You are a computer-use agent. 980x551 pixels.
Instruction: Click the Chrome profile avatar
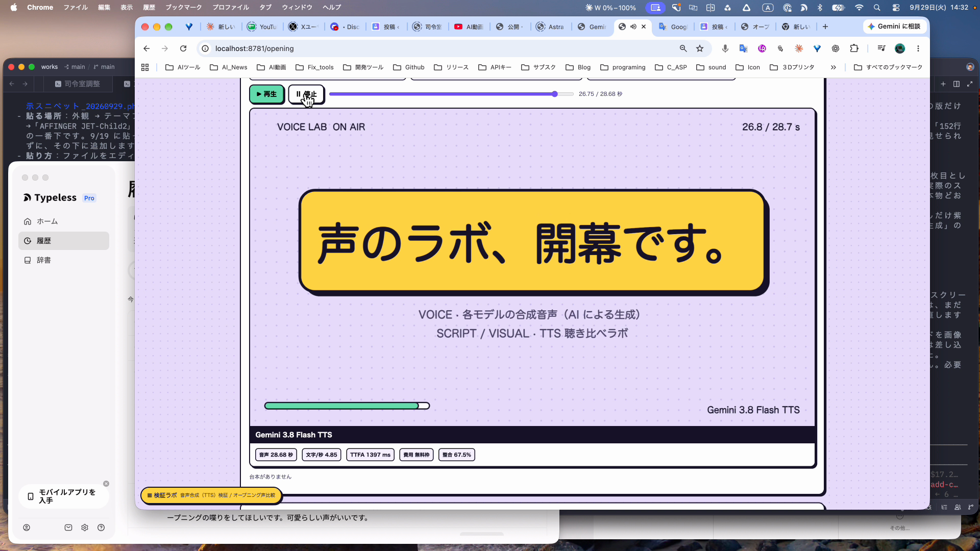[900, 48]
